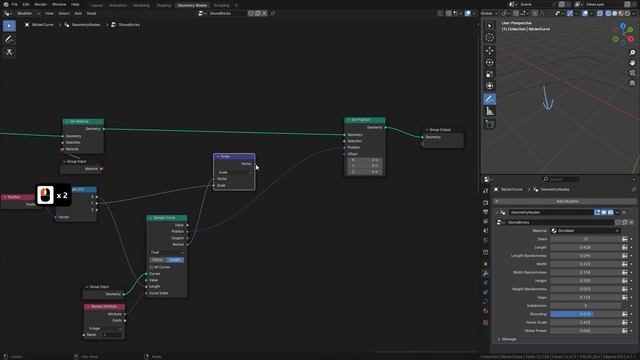Screen dimensions: 640x360
Task: Toggle All Curves checkbox in Sample Curve node
Action: point(151,267)
